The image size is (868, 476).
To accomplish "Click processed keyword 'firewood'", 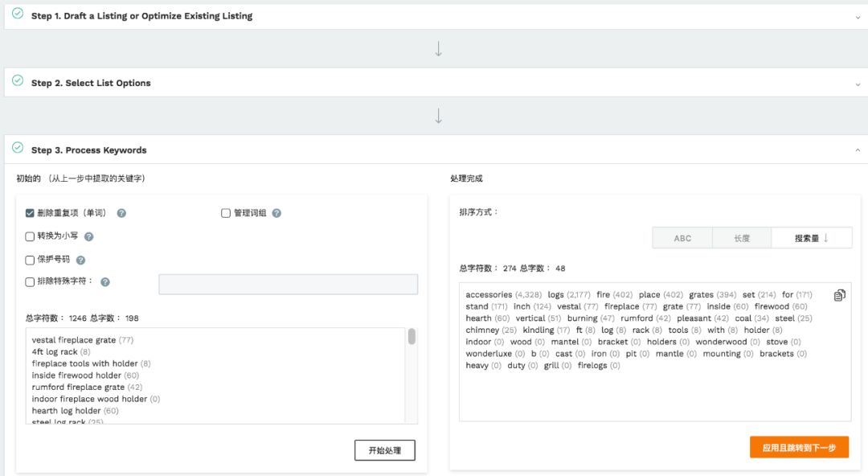I will (772, 306).
